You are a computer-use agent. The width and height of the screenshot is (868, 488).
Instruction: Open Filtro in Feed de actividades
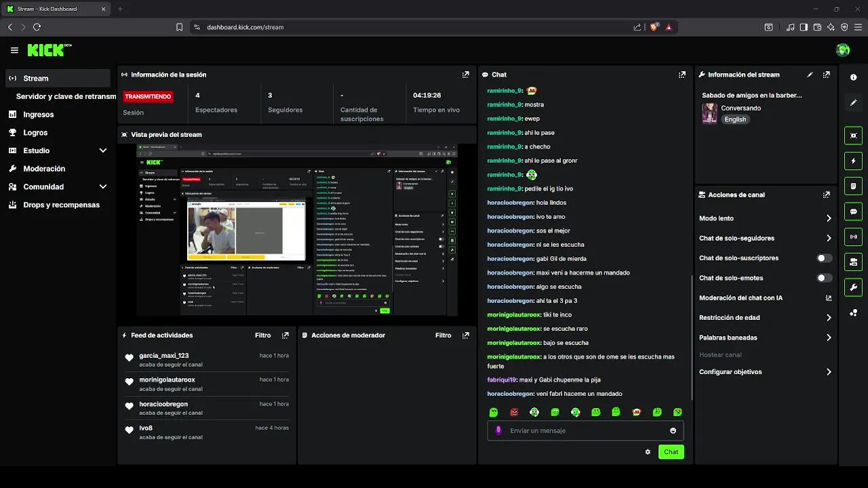(263, 335)
